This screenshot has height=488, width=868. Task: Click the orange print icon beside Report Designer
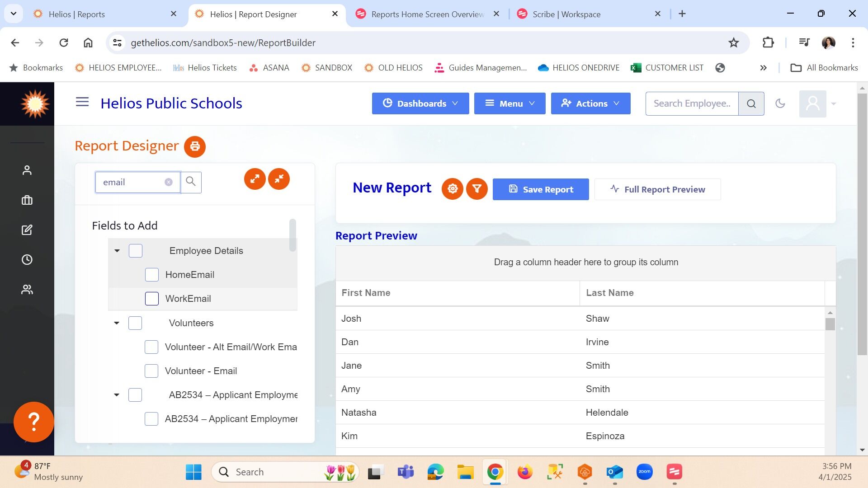point(195,146)
